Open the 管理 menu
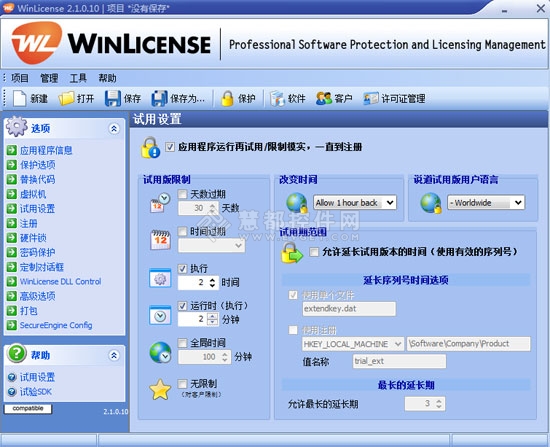550x447 pixels. point(49,78)
